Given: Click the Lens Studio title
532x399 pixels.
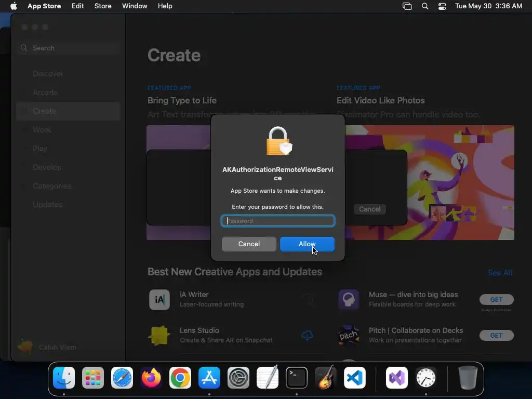Looking at the screenshot, I should click(199, 330).
